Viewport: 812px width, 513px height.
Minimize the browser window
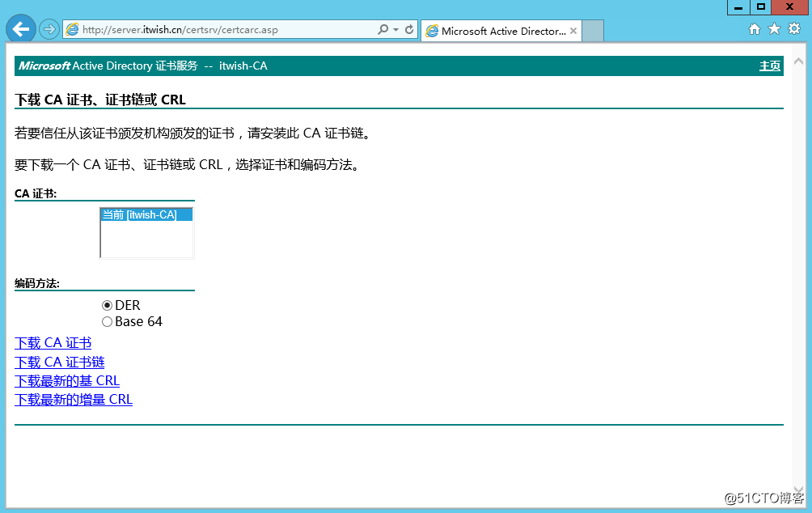(x=738, y=7)
